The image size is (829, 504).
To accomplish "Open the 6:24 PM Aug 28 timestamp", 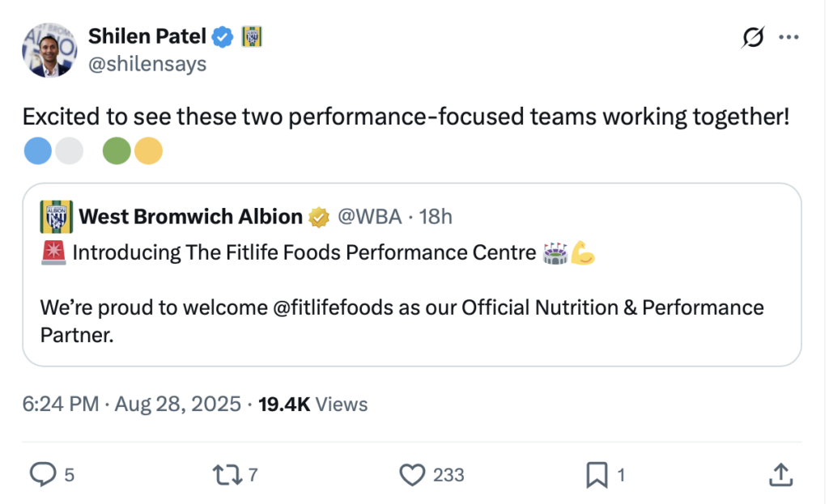I will click(131, 404).
